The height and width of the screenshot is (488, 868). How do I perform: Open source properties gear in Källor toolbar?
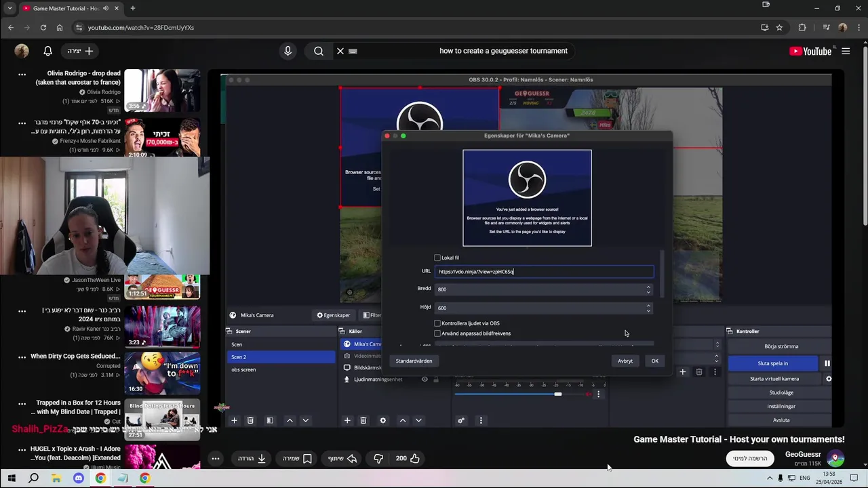382,420
